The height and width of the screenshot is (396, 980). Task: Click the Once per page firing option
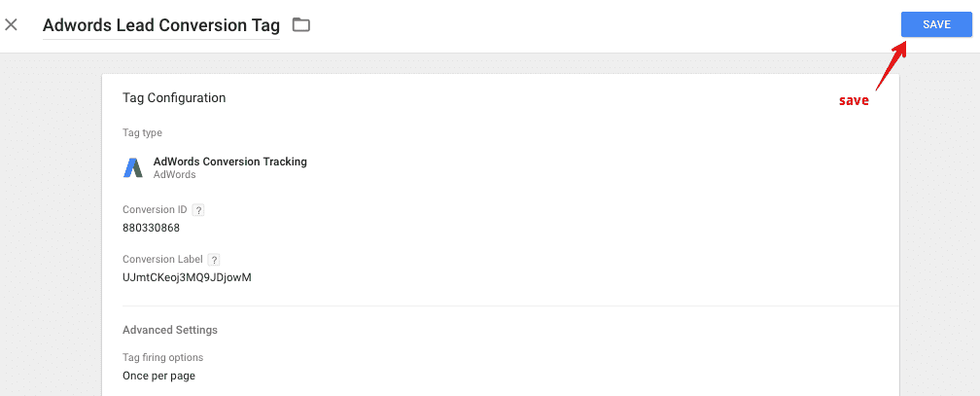(158, 376)
